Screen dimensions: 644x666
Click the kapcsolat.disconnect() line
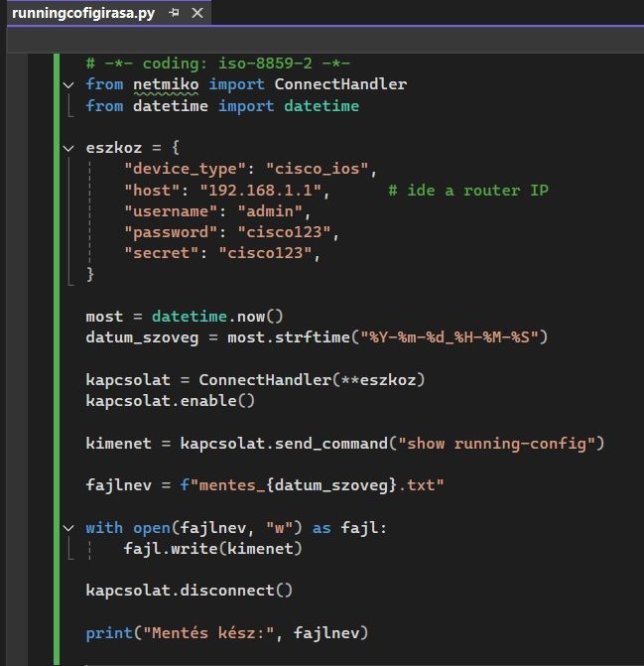point(190,591)
